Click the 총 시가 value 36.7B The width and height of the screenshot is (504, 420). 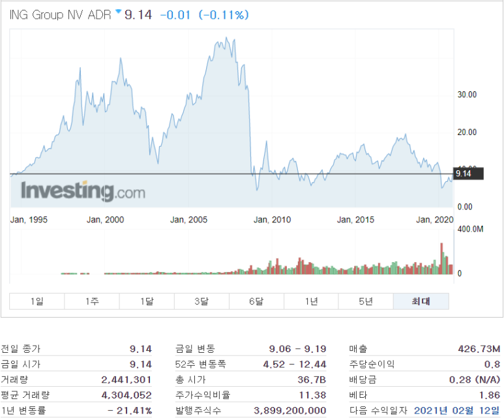tap(312, 380)
